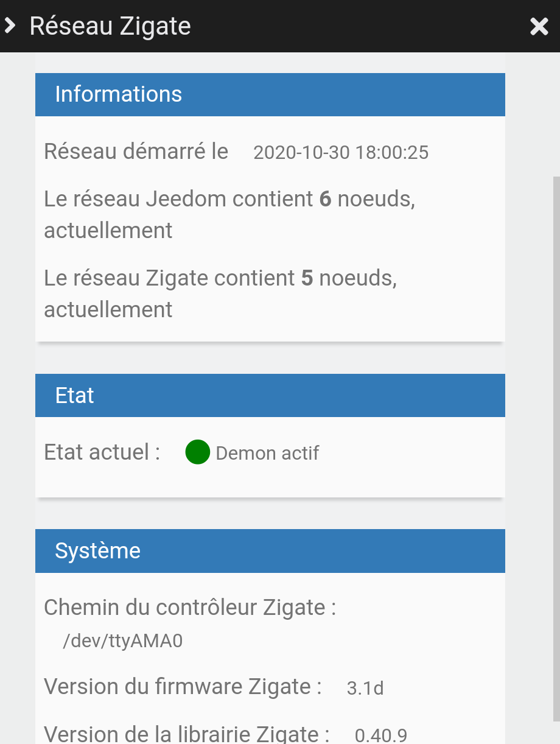Viewport: 560px width, 744px height.
Task: Click the /dev/ttyAMA0 controller path
Action: pyautogui.click(x=122, y=640)
